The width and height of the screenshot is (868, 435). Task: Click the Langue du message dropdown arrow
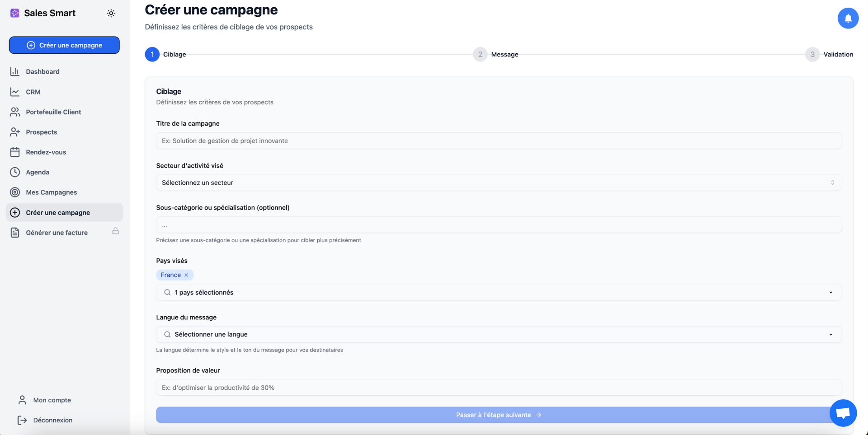830,334
